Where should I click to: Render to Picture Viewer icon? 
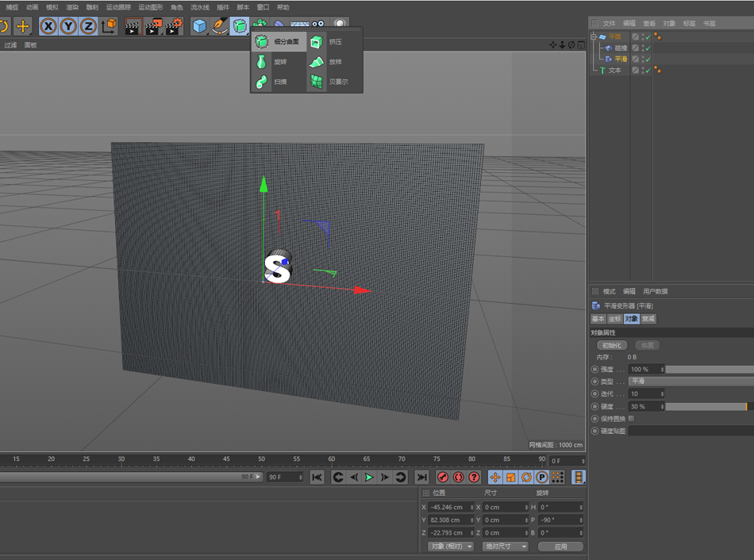click(x=153, y=26)
